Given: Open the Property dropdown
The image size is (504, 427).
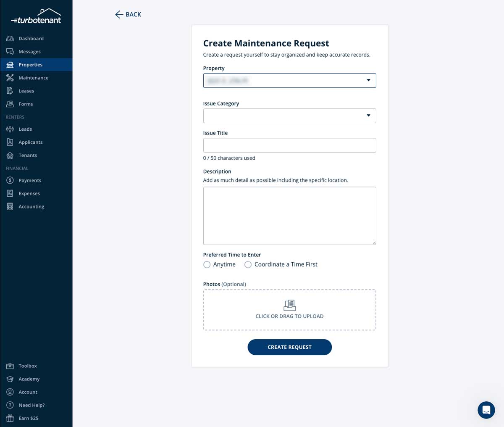Looking at the screenshot, I should 289,80.
